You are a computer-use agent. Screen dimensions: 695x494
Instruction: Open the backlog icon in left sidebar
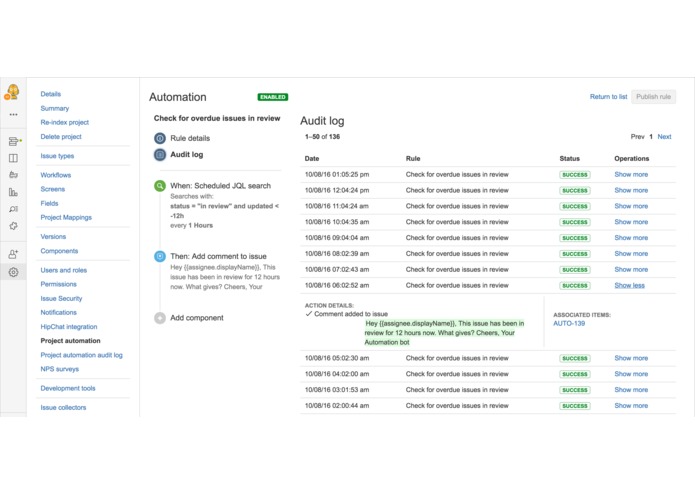tap(14, 141)
